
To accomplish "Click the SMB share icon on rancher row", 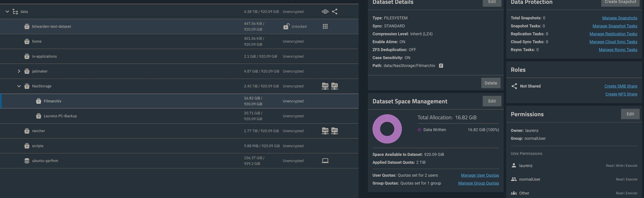I will click(x=325, y=131).
